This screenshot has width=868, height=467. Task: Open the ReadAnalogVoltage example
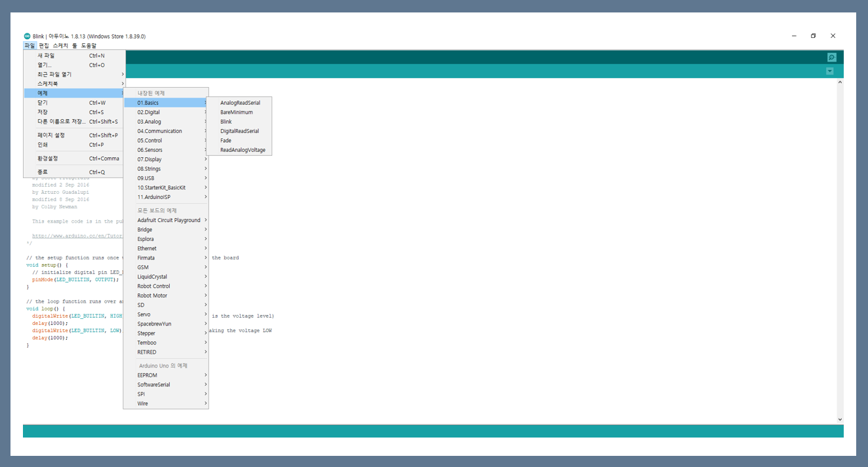[x=239, y=150]
